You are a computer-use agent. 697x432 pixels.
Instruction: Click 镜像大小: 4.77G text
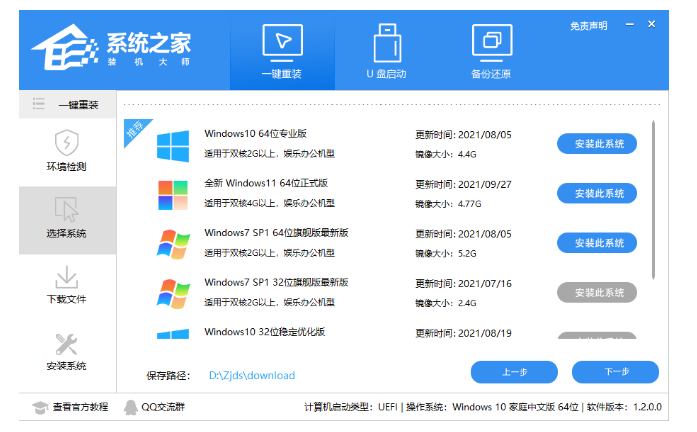click(448, 204)
